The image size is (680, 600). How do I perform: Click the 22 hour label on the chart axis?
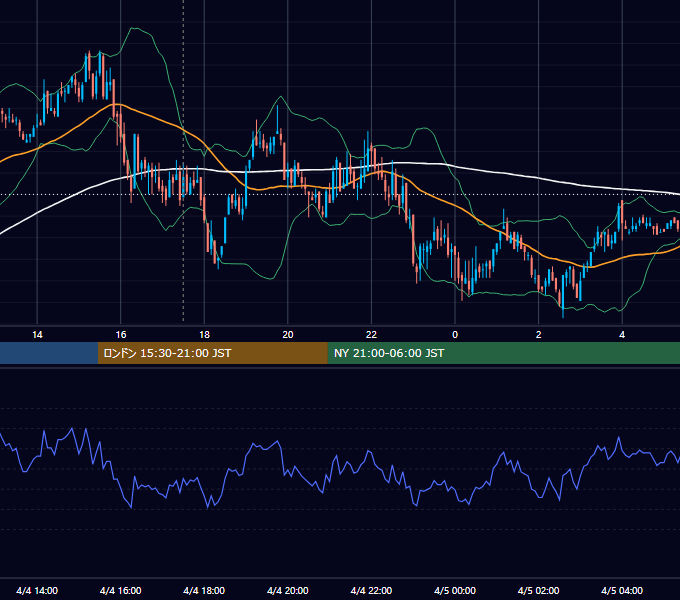pos(371,335)
